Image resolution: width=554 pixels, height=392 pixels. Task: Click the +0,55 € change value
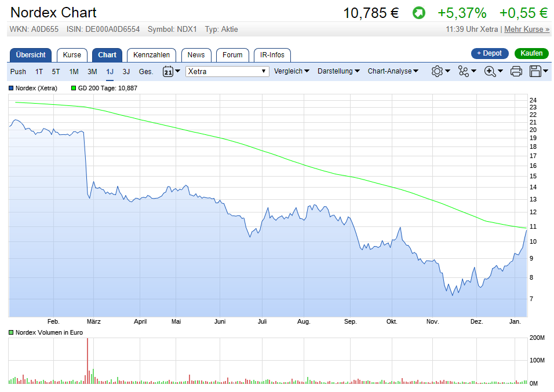(x=524, y=13)
